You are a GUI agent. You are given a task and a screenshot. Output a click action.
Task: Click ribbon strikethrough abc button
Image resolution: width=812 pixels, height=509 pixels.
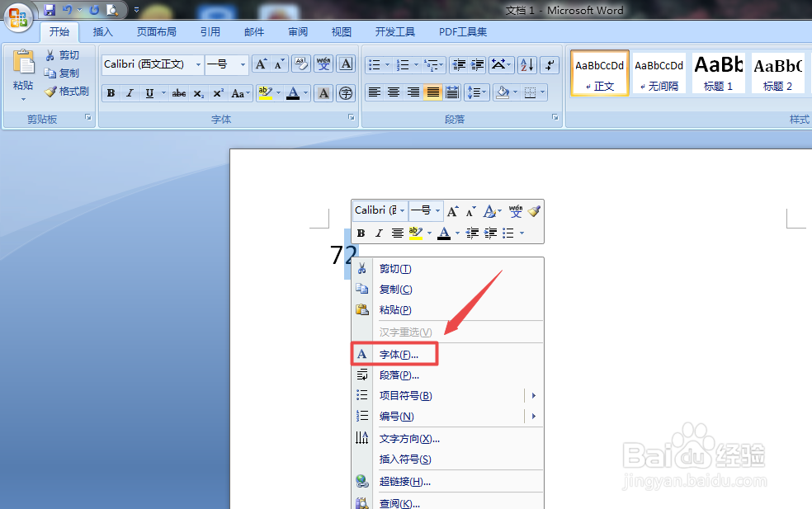179,93
